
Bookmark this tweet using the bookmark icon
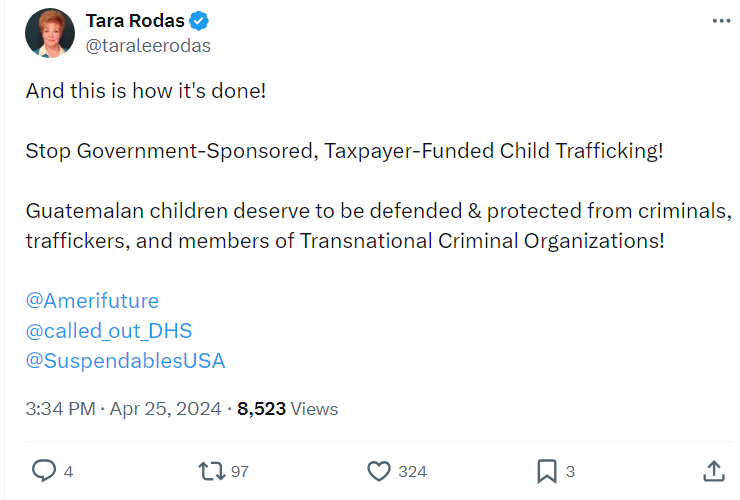click(x=547, y=470)
